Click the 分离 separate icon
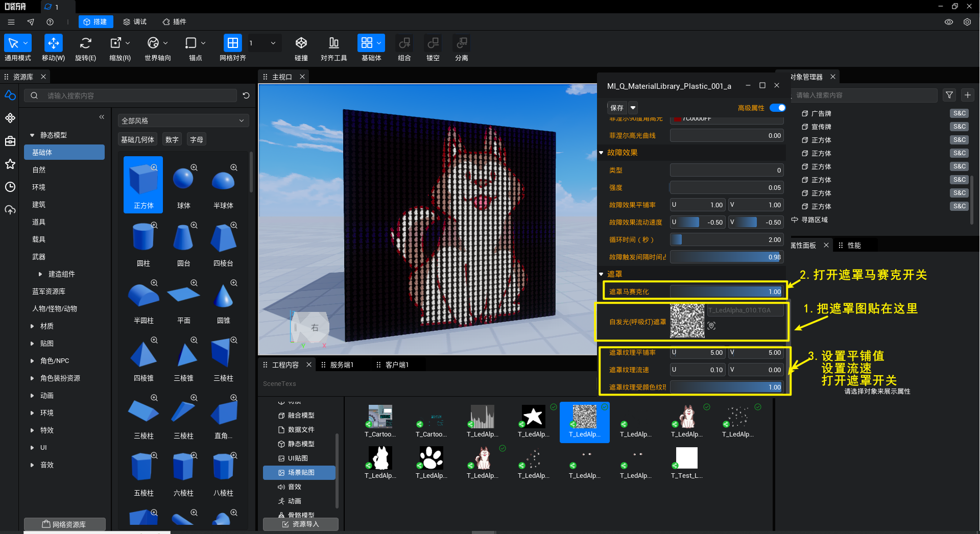Screen dimensions: 980x534 pyautogui.click(x=462, y=43)
